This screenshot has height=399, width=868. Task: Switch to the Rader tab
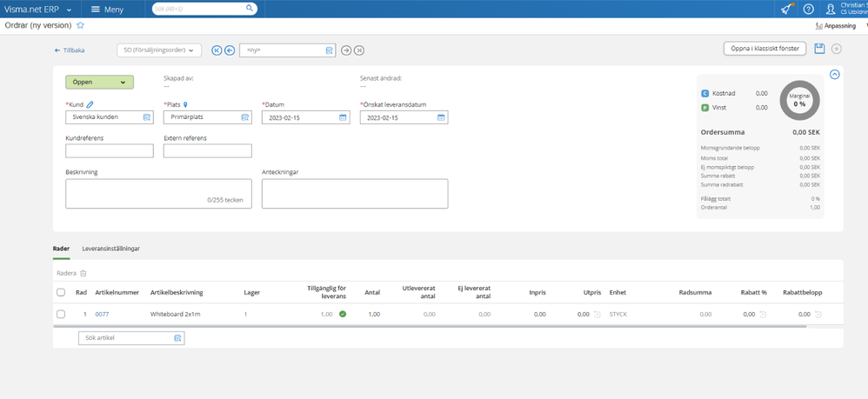click(x=61, y=249)
